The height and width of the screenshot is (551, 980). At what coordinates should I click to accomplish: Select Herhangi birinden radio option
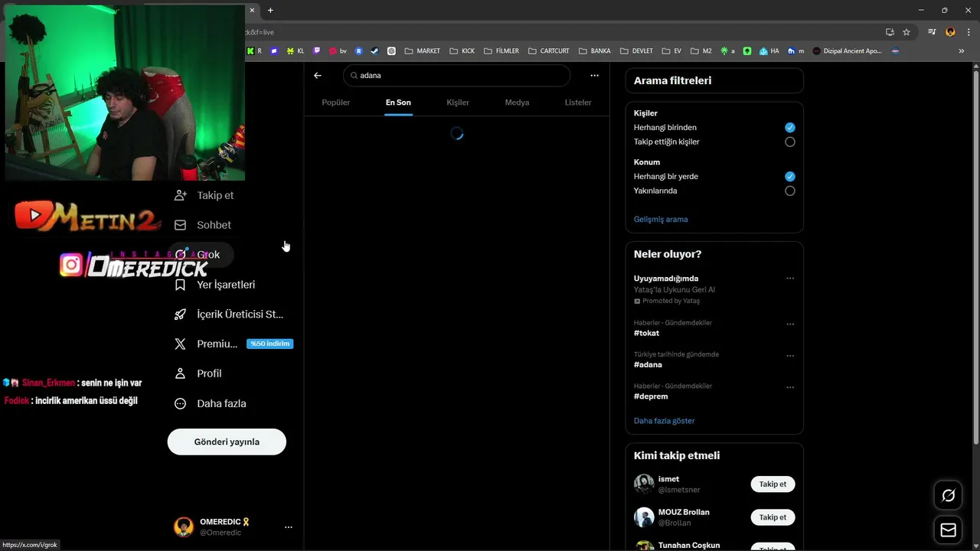(790, 128)
